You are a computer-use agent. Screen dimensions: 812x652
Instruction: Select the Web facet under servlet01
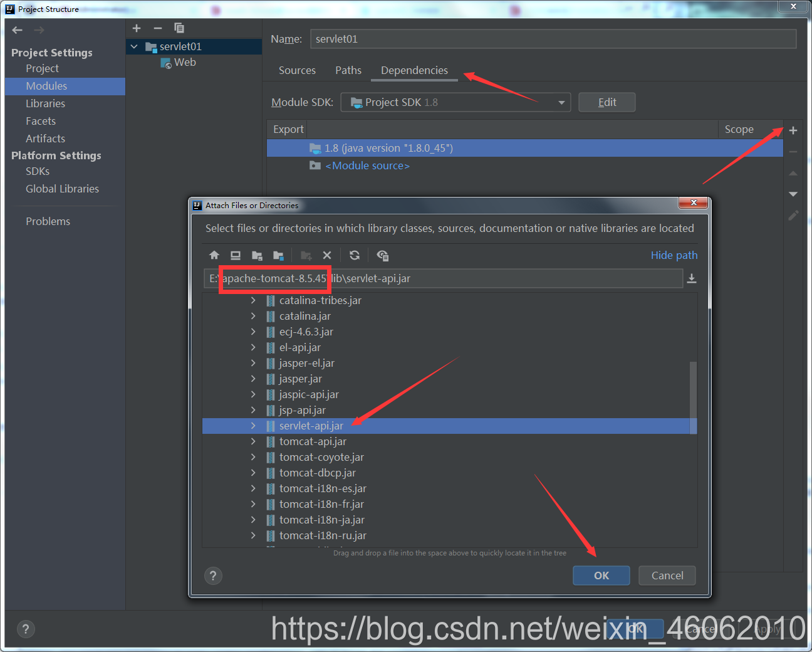179,63
